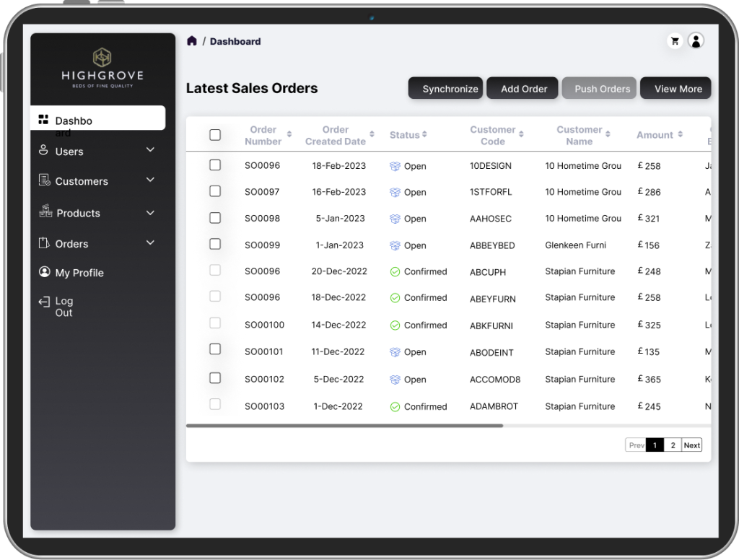Click the Dashboard breadcrumb link

[235, 41]
